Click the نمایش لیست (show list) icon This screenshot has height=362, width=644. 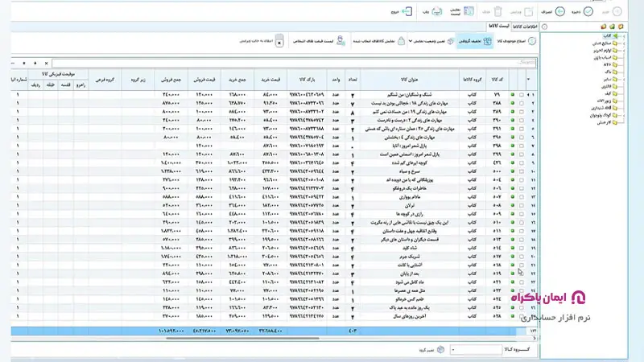pyautogui.click(x=469, y=11)
